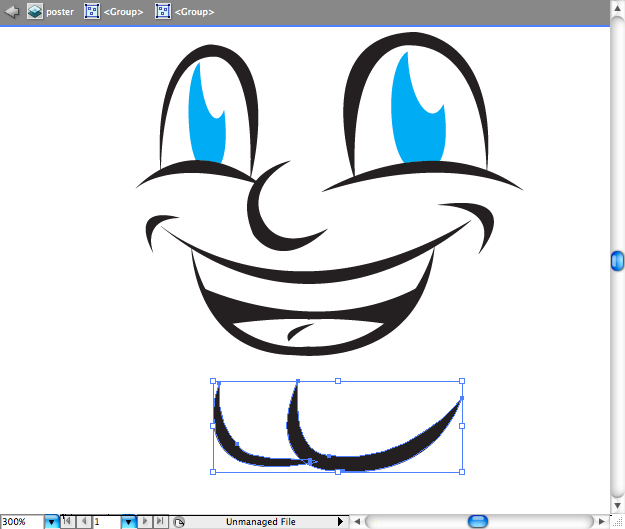Jump to the last artboard

160,521
